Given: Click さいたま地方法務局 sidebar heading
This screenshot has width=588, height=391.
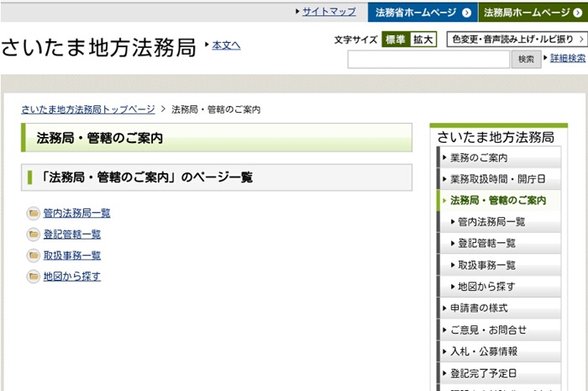Looking at the screenshot, I should click(496, 137).
